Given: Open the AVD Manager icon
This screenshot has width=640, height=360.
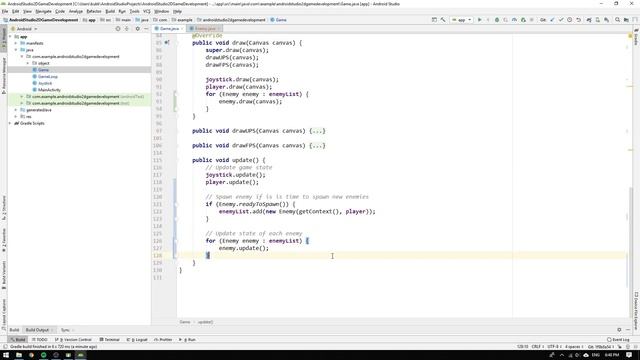Looking at the screenshot, I should pyautogui.click(x=598, y=20).
